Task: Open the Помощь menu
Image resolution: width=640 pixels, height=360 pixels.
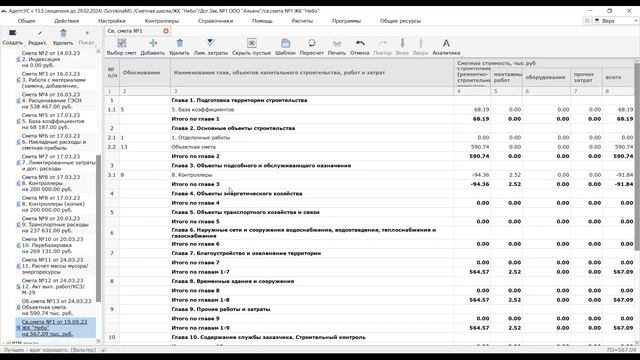Action: (262, 21)
